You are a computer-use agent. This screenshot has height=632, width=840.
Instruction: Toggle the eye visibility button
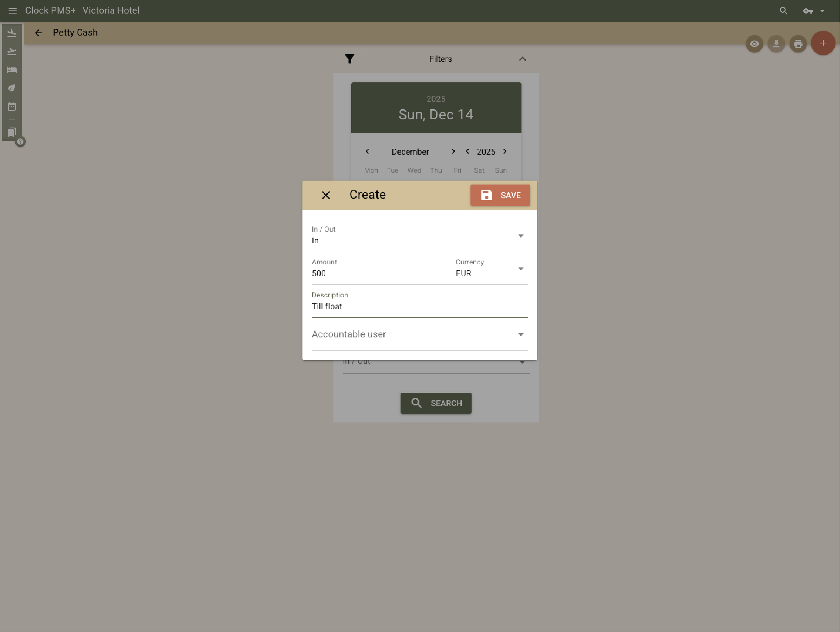tap(754, 44)
